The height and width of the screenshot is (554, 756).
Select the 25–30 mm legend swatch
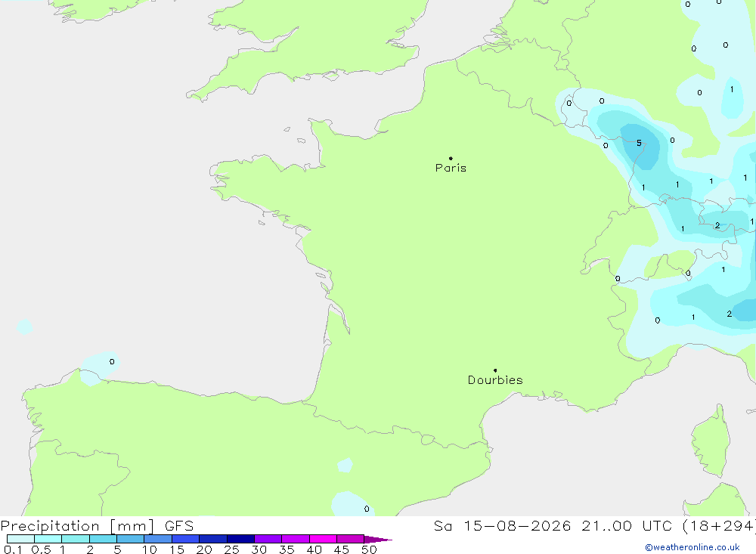[x=240, y=539]
